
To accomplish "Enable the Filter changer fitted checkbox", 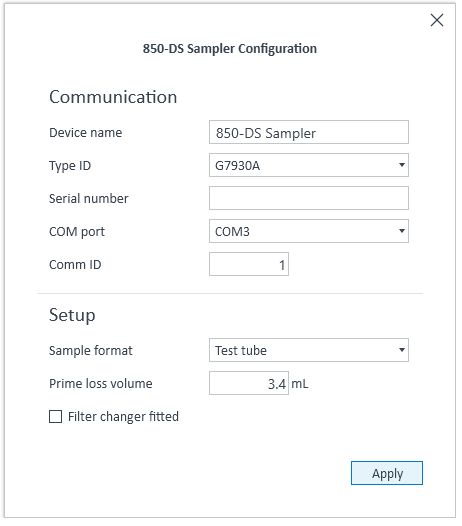I will (x=55, y=416).
